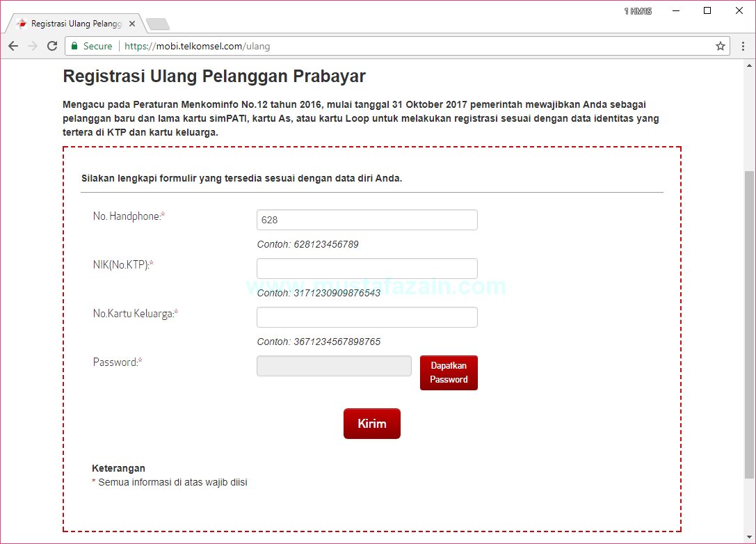Minimize the Chrome window
This screenshot has width=756, height=544.
[676, 10]
